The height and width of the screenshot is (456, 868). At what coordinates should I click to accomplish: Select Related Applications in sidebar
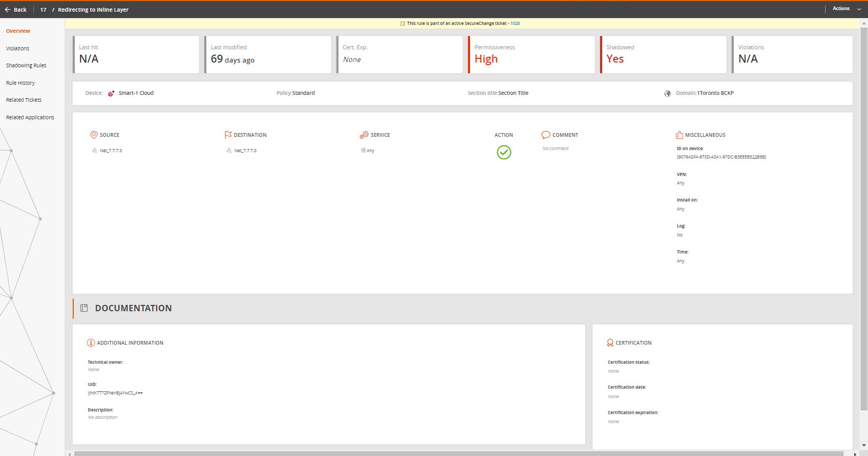click(30, 117)
